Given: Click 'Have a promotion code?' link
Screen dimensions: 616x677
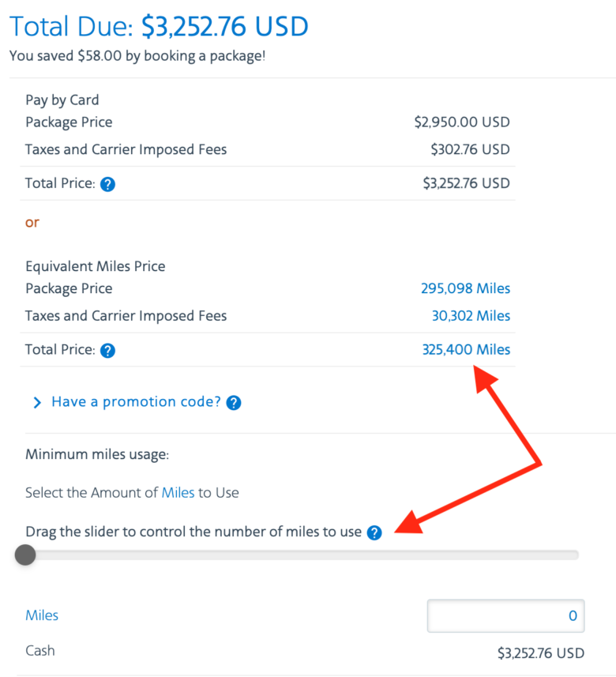Looking at the screenshot, I should [136, 402].
